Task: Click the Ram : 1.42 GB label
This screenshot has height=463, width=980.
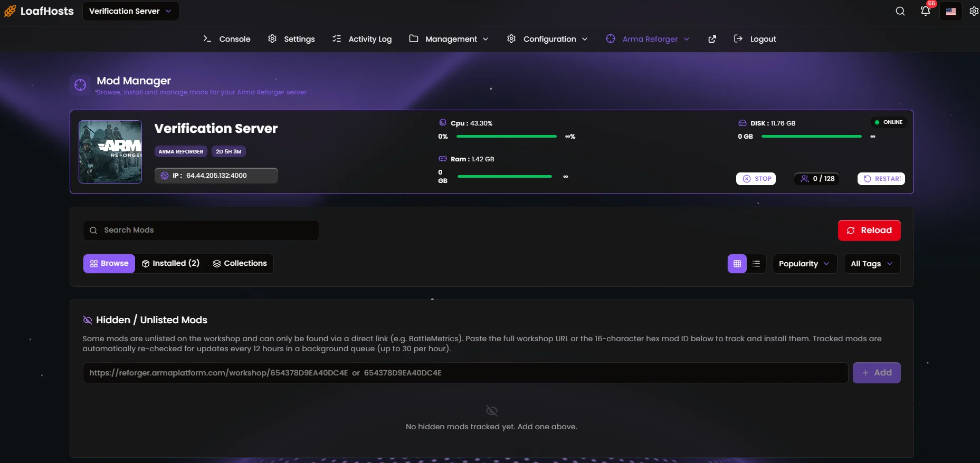Action: (x=472, y=159)
